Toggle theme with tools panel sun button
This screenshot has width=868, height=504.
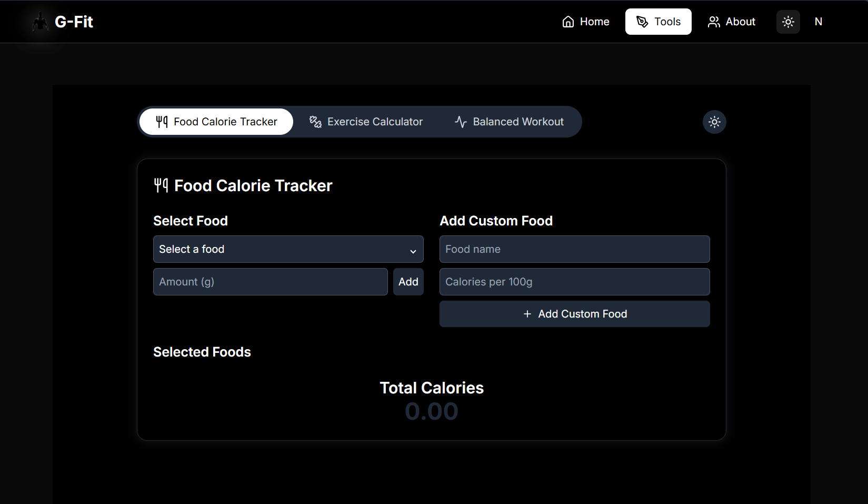tap(714, 122)
